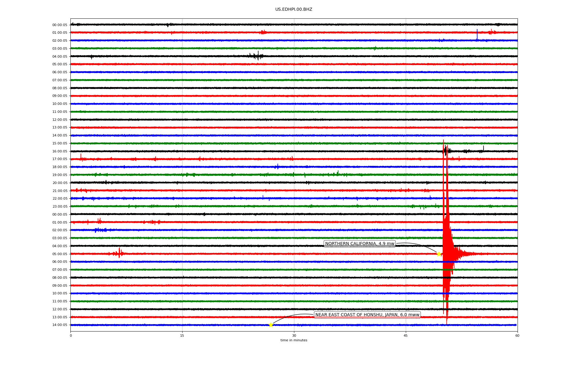The height and width of the screenshot is (368, 588).
Task: Click the NEAR EAST COAST OF HONSHU annotation
Action: (367, 315)
